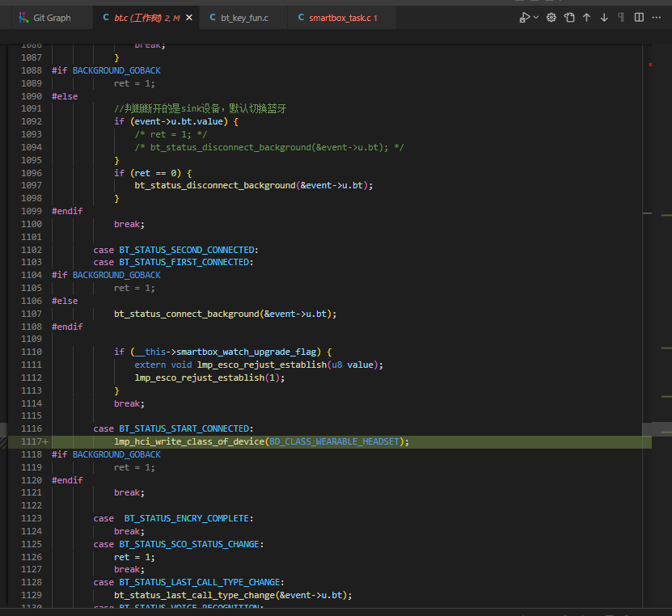
Task: Click 'ret == 0' condition on line 1096
Action: [x=155, y=173]
